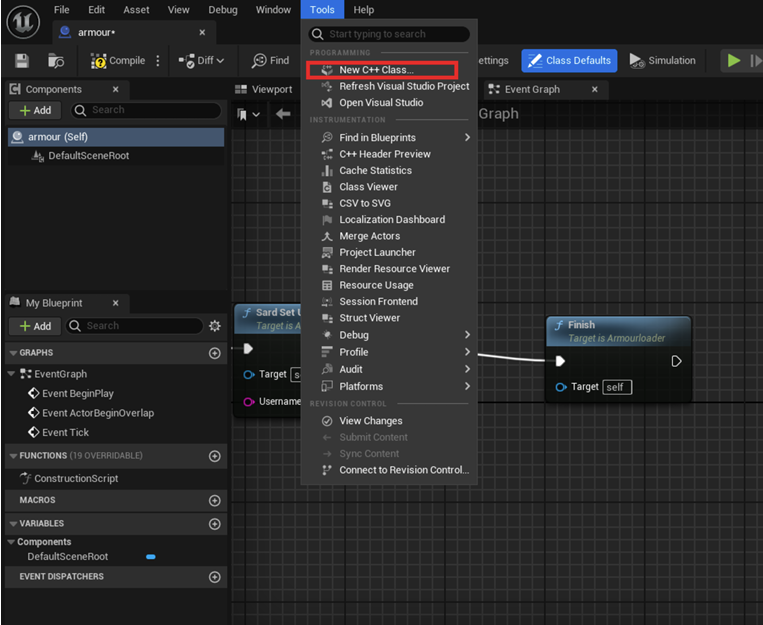Add a new function with plus icon
The image size is (763, 625).
215,456
